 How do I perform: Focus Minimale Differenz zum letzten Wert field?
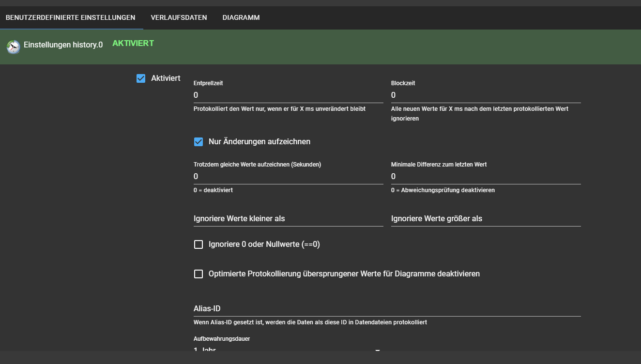(486, 176)
